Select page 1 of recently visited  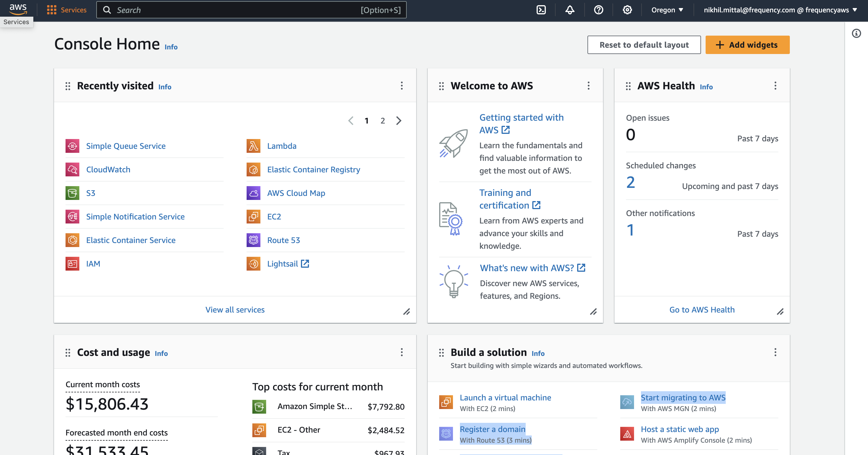(367, 121)
